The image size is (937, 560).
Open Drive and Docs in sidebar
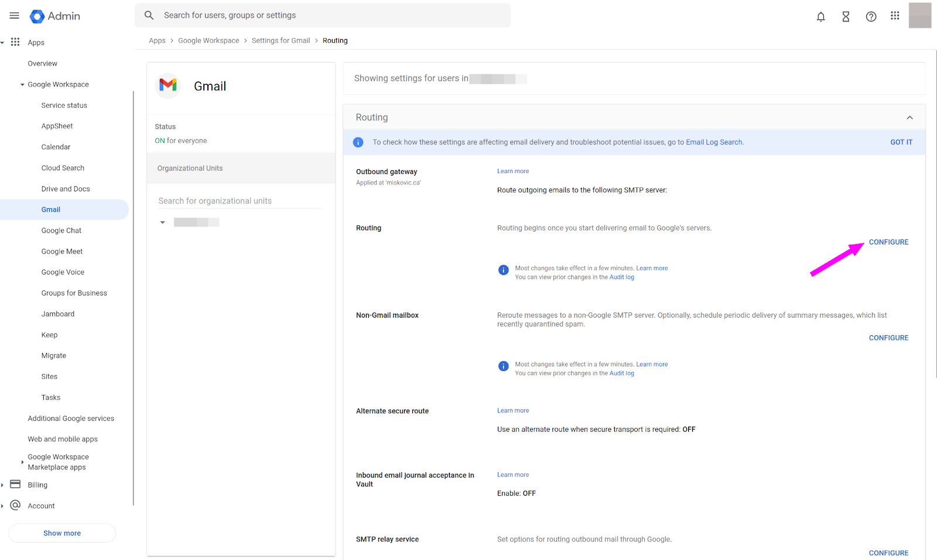tap(66, 189)
